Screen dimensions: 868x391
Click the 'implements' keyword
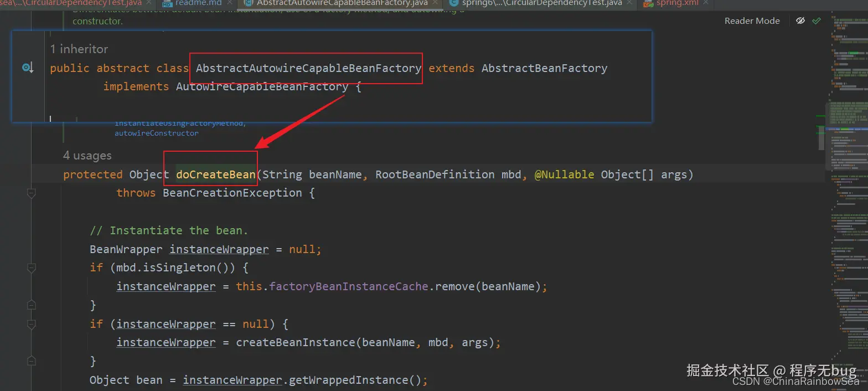[x=136, y=86]
